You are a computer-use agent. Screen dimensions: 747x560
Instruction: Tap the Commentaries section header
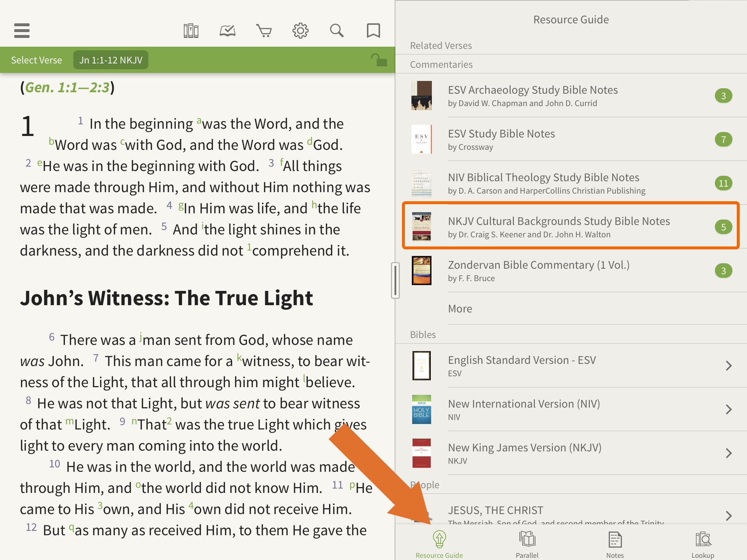pos(441,65)
